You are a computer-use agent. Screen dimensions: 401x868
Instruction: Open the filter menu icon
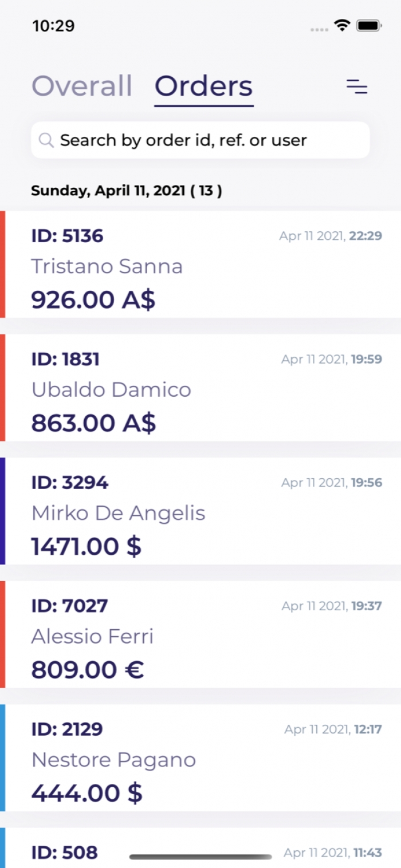tap(357, 87)
